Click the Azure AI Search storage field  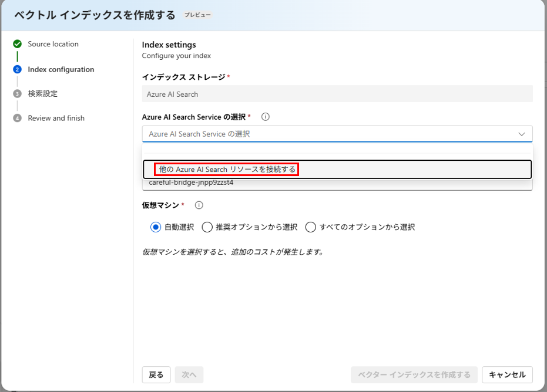point(337,94)
